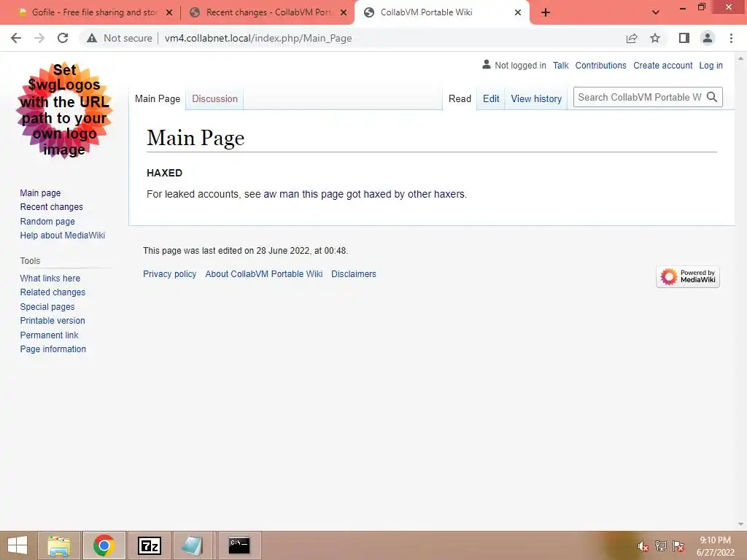Open the browser side panel icon

(x=684, y=38)
